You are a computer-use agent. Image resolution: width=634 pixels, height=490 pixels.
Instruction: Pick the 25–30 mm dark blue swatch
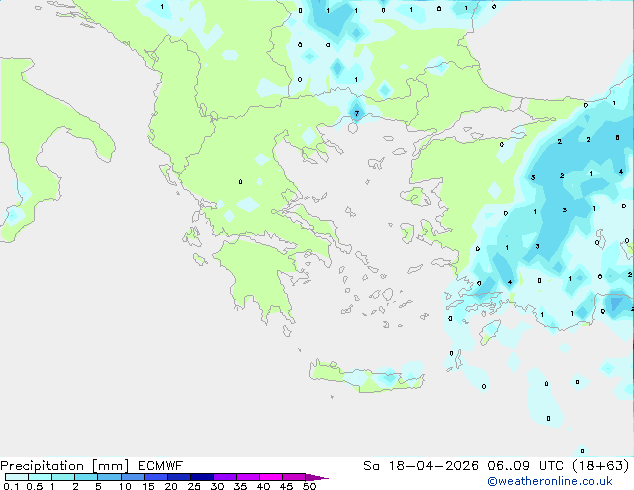click(x=202, y=477)
